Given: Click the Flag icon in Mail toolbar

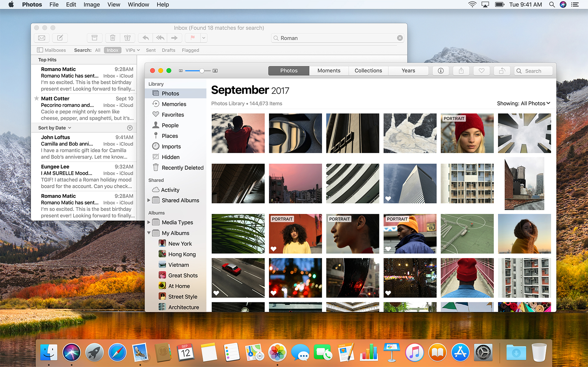Looking at the screenshot, I should [193, 38].
